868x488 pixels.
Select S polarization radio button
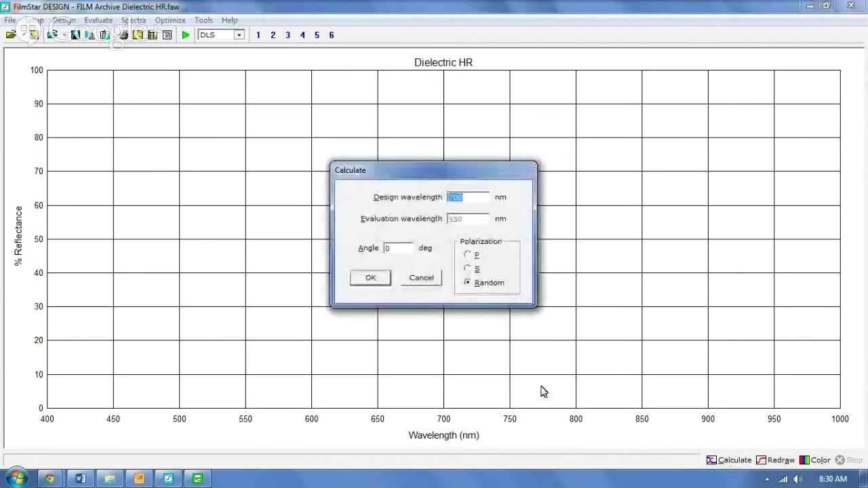467,268
